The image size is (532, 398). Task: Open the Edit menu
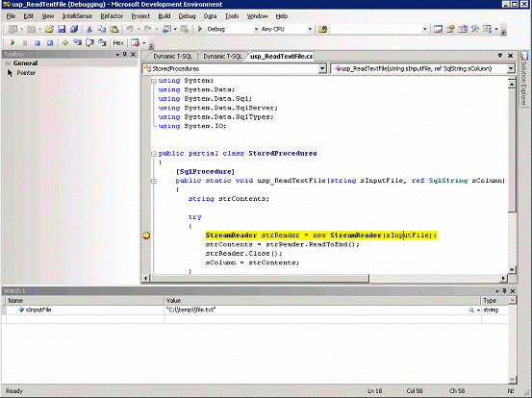[x=29, y=16]
